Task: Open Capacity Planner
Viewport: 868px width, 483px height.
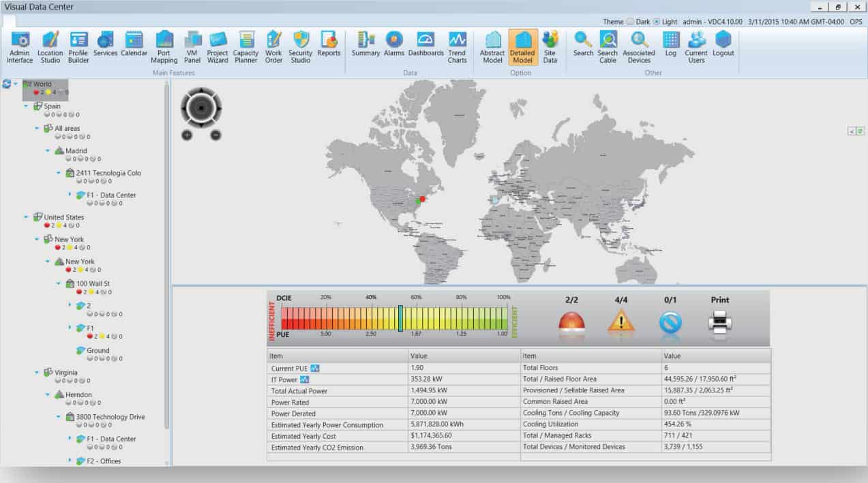Action: tap(245, 48)
